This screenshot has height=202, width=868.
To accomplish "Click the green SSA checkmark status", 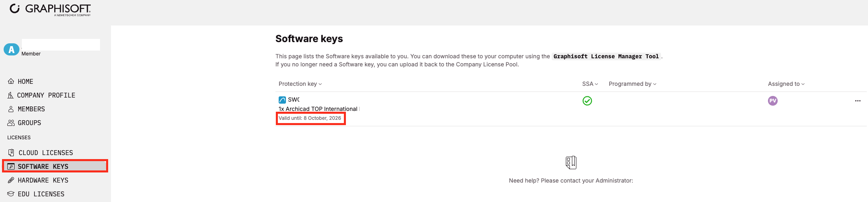I will click(x=587, y=101).
